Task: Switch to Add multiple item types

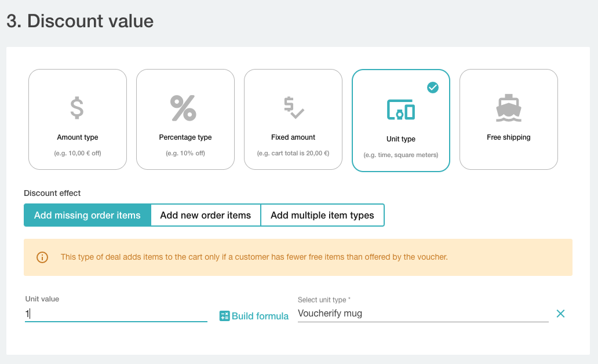Action: click(x=322, y=215)
